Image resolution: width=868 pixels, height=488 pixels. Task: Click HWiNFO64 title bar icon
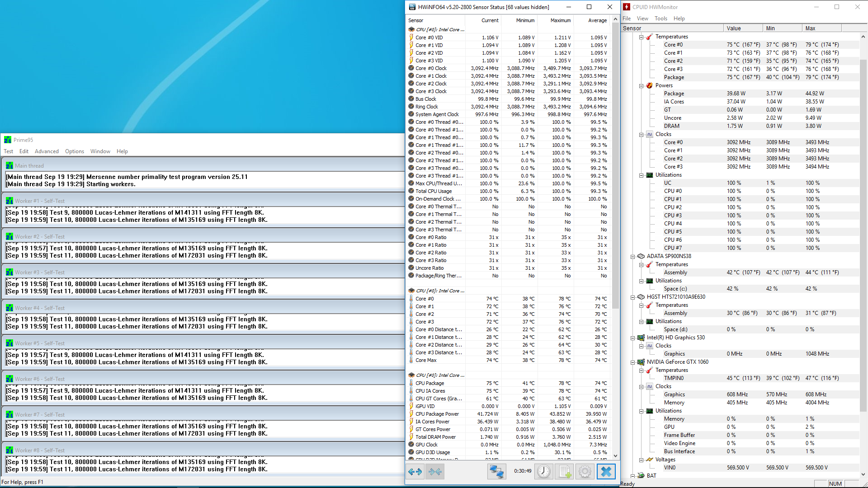412,7
